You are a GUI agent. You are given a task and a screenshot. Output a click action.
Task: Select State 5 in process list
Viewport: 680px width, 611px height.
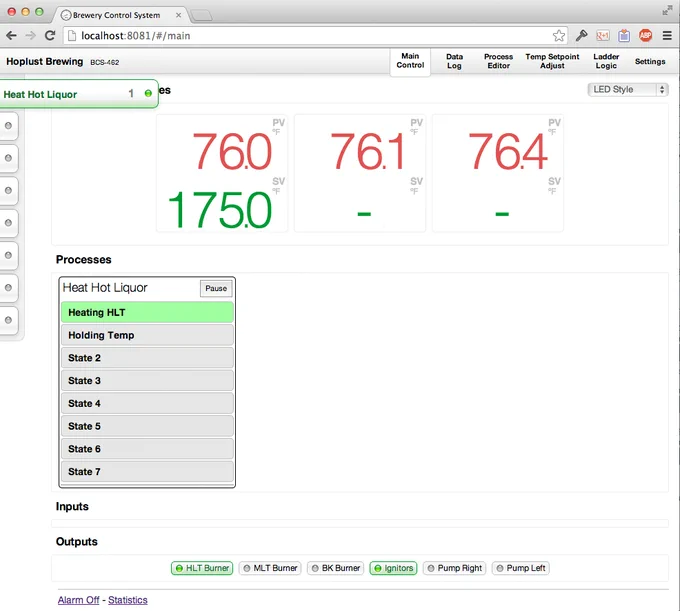[147, 426]
